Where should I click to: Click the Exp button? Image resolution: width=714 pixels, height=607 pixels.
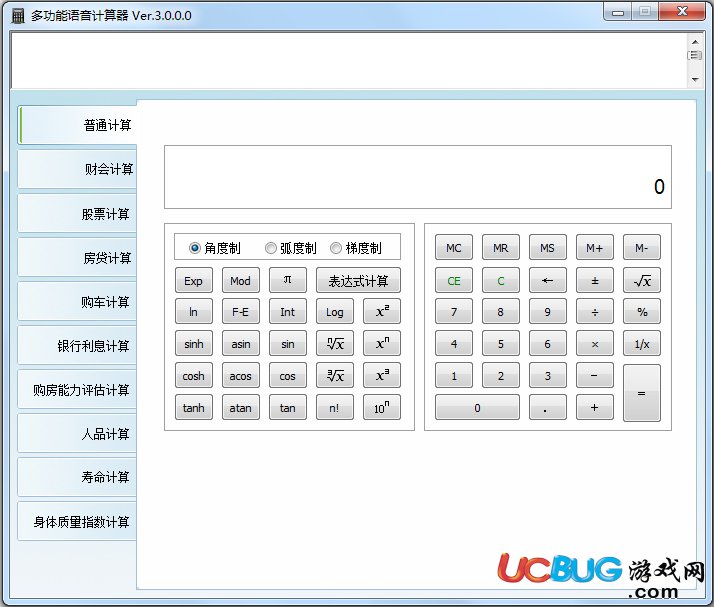pos(194,280)
